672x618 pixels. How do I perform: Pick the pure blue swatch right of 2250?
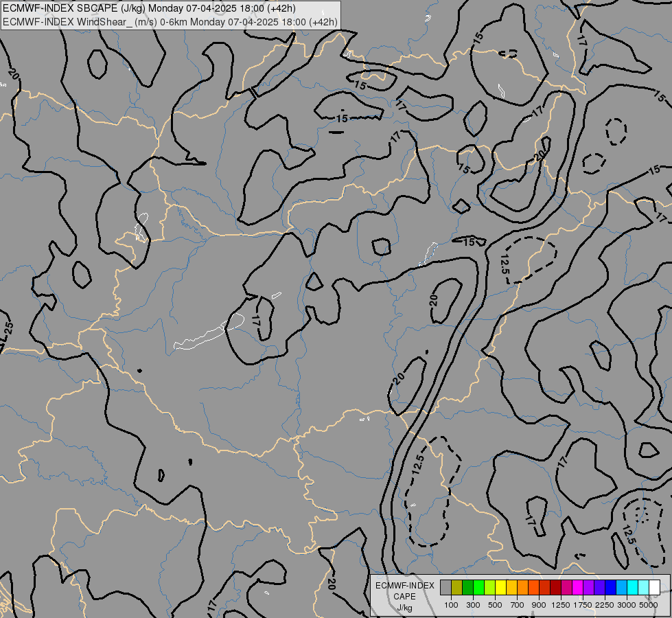[610, 588]
